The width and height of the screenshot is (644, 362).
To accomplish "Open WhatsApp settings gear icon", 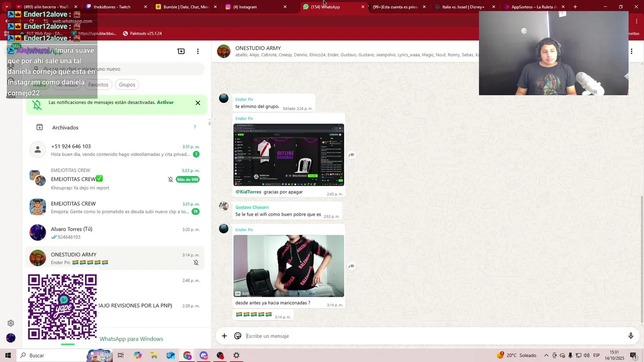I will 11,323.
